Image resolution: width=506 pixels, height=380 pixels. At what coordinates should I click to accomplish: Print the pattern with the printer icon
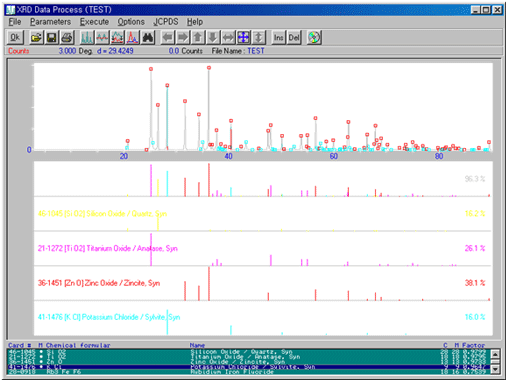pyautogui.click(x=67, y=37)
